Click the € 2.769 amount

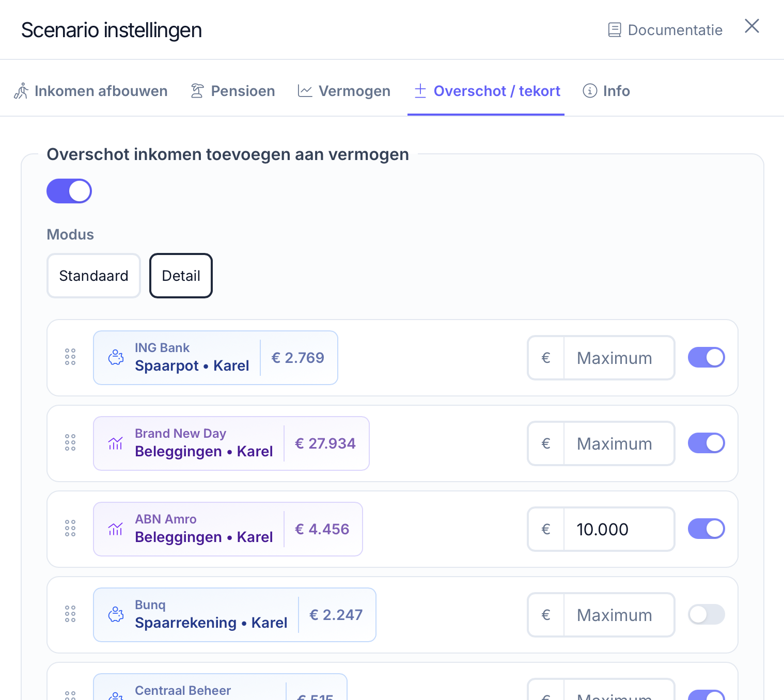point(298,358)
